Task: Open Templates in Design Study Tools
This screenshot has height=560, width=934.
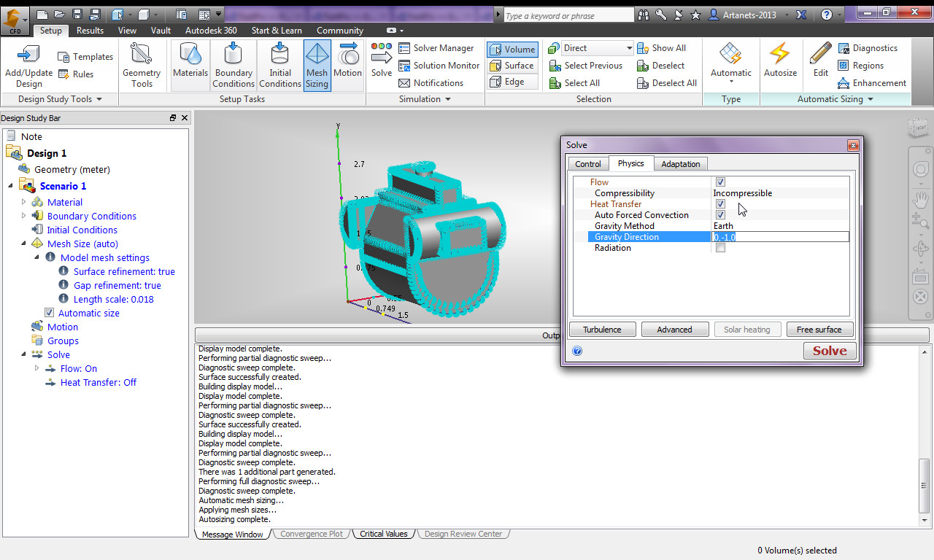Action: (85, 57)
